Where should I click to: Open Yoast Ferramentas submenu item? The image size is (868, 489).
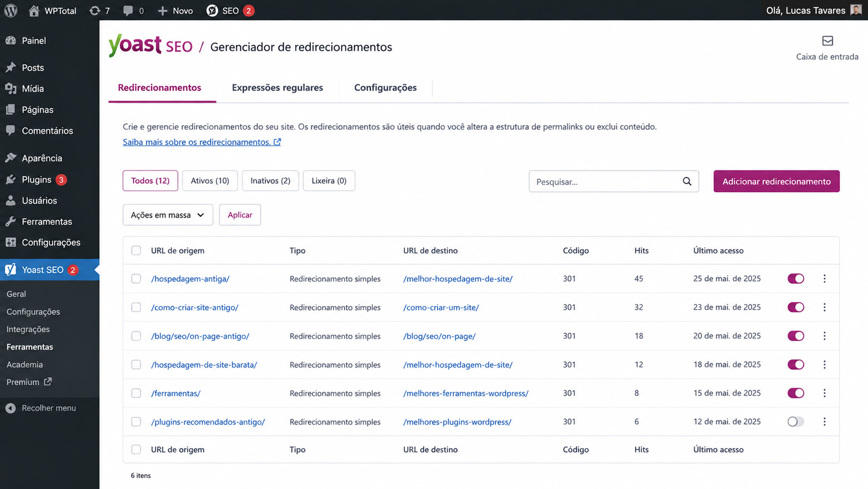click(30, 347)
